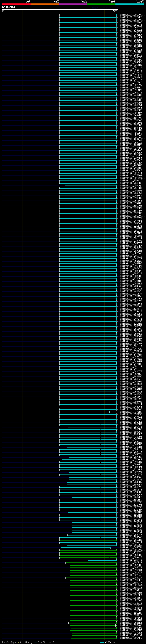Viewport: 146px width, 644px height.
Task: Click the label UniRef100_B9HNP9
Action: pyautogui.click(x=131, y=60)
